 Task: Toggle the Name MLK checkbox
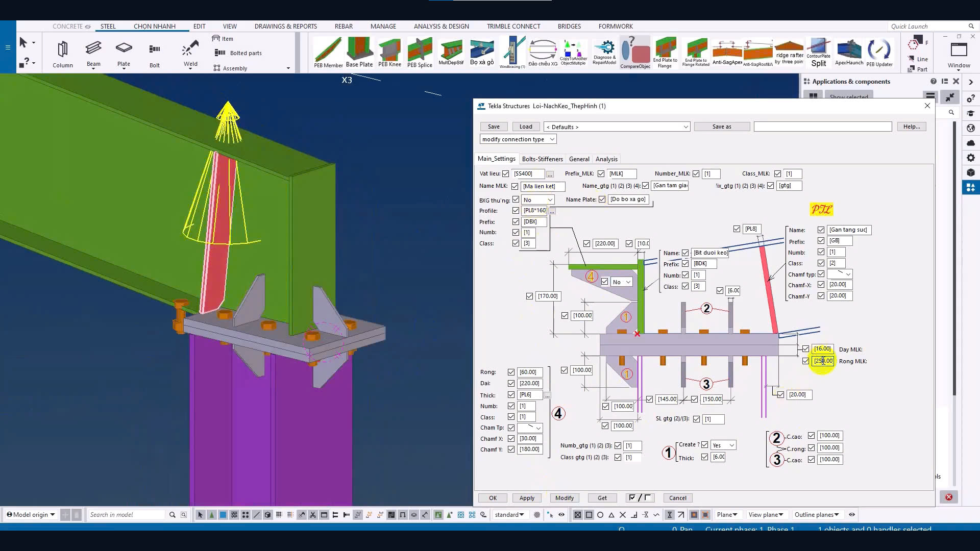point(514,186)
